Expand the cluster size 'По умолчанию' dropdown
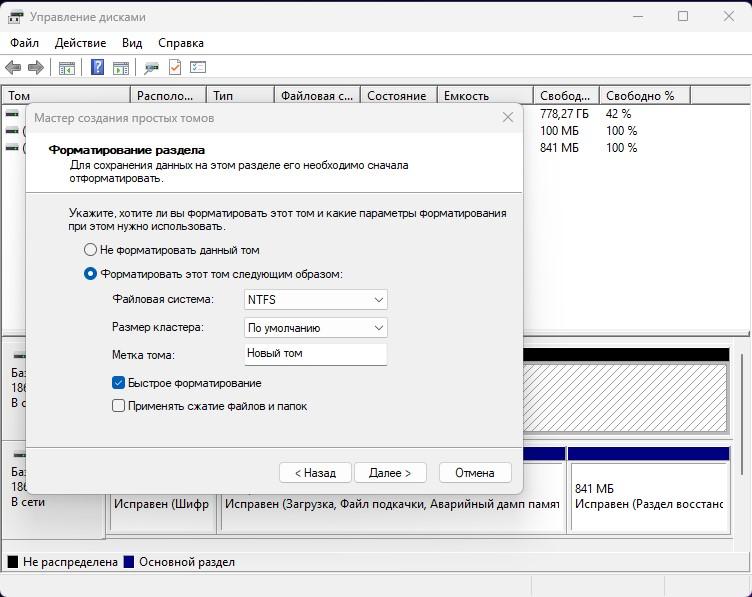The width and height of the screenshot is (752, 597). coord(316,327)
